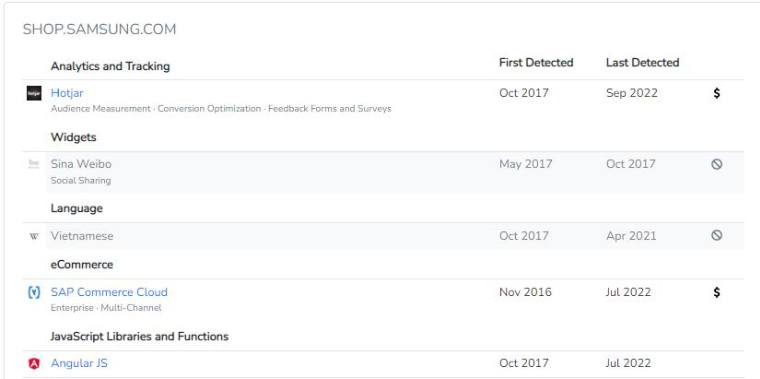Click the Angular JS red shield icon
Screen dimensions: 760x379
(x=34, y=363)
